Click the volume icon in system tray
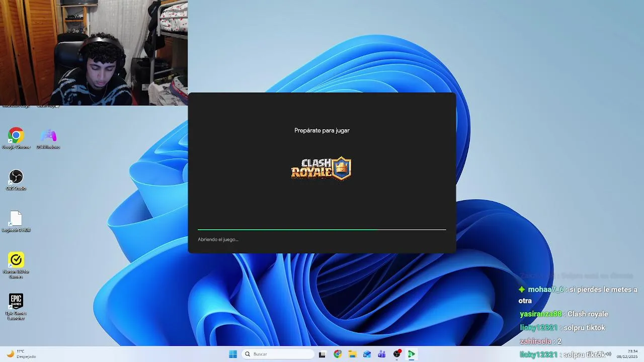644x362 pixels. tap(608, 354)
